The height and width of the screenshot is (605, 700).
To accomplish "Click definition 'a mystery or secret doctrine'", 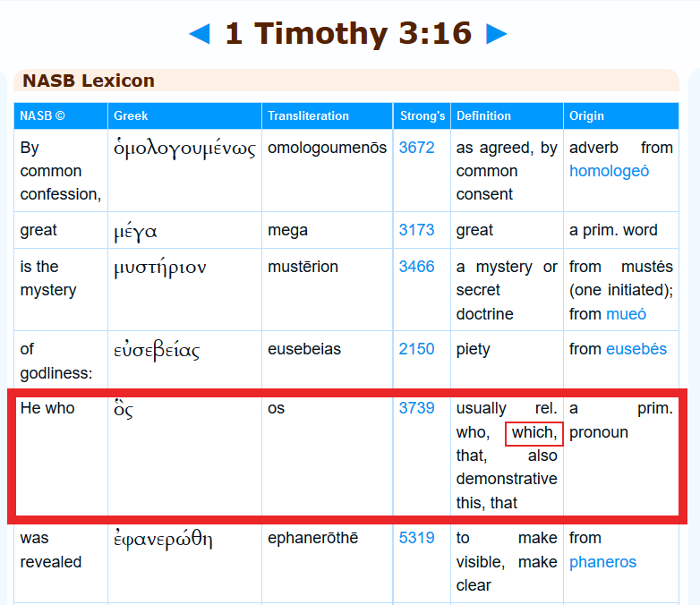I will (x=507, y=290).
